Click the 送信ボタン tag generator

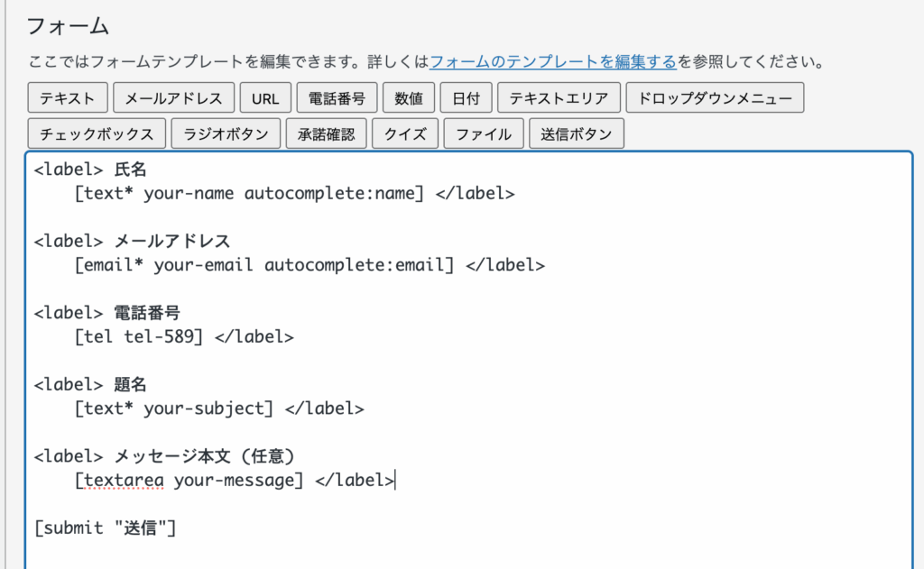coord(576,134)
